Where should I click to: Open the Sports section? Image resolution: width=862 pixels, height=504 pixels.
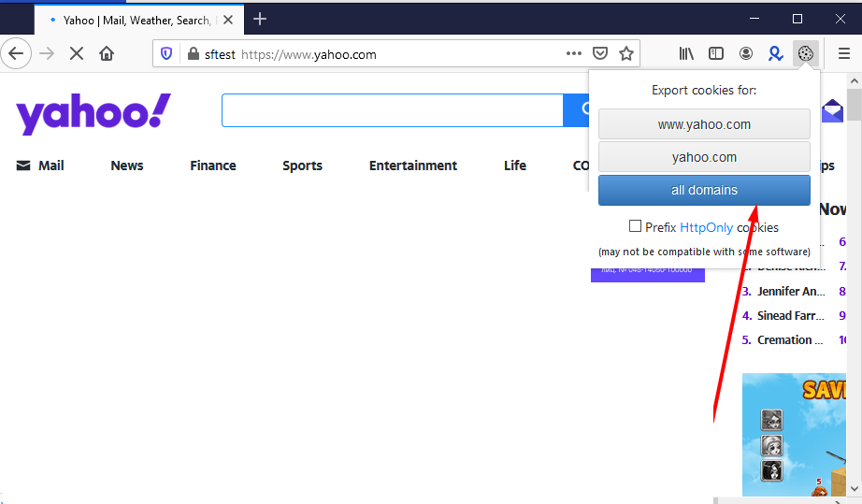click(302, 166)
